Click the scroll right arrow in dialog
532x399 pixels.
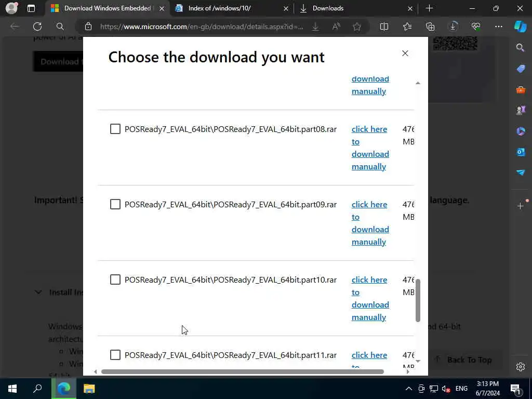click(x=408, y=372)
